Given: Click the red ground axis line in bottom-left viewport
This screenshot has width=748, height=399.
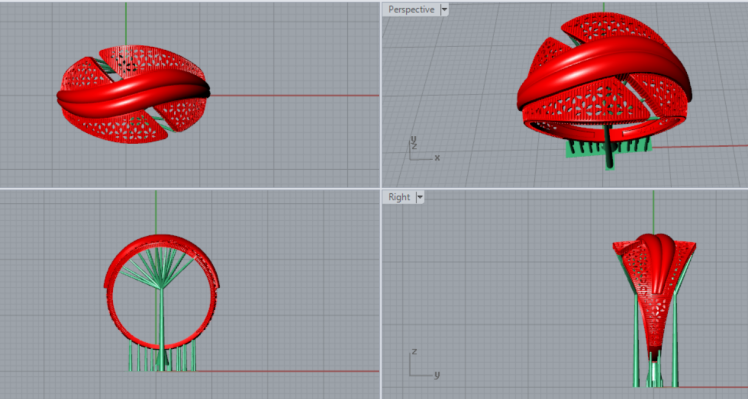Looking at the screenshot, I should click(x=287, y=371).
